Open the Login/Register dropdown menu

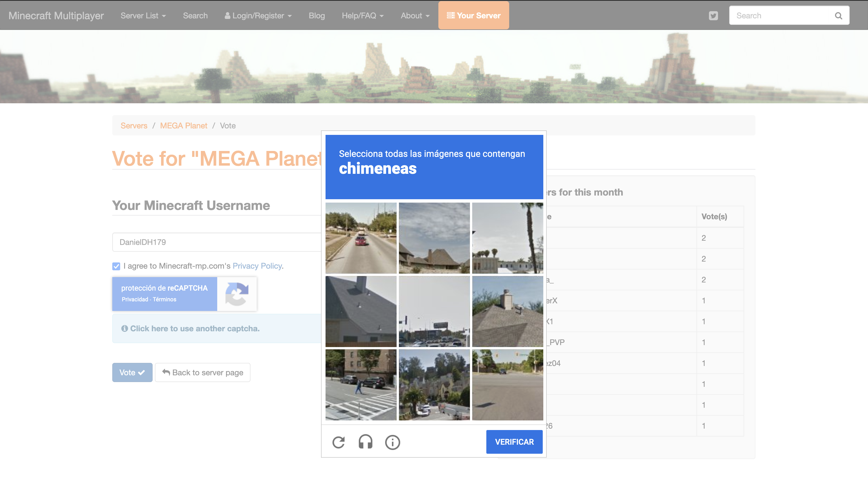point(258,16)
